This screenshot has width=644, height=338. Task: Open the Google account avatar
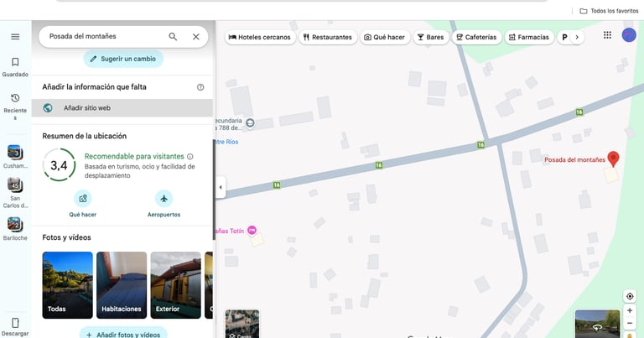(x=629, y=35)
